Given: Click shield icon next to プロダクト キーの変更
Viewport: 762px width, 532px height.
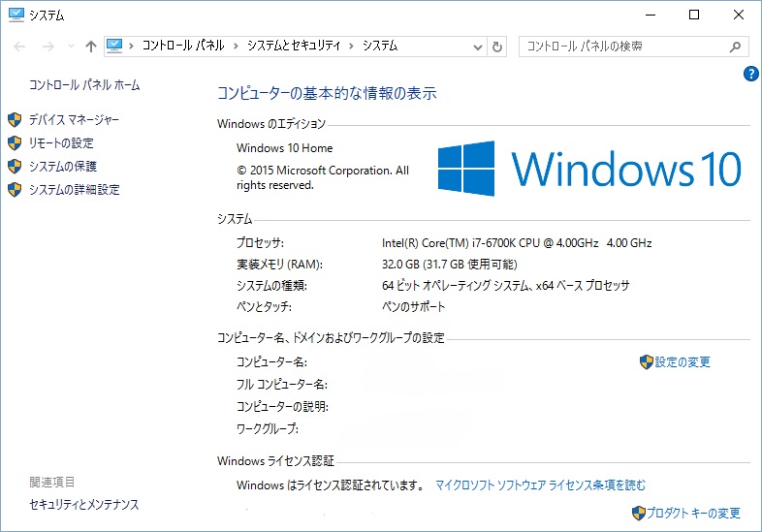Looking at the screenshot, I should [639, 513].
